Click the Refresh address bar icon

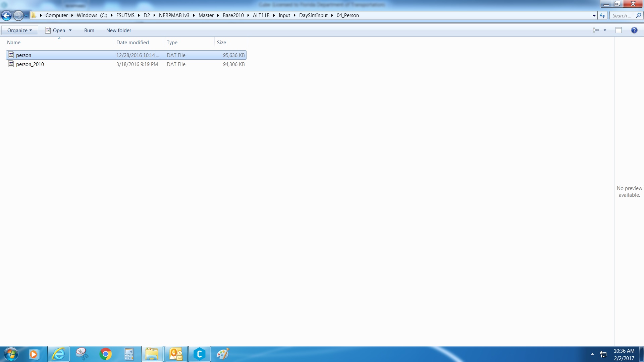coord(602,15)
